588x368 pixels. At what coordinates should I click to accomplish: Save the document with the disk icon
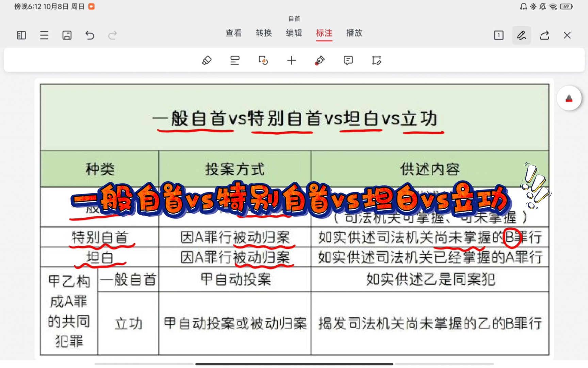click(67, 35)
